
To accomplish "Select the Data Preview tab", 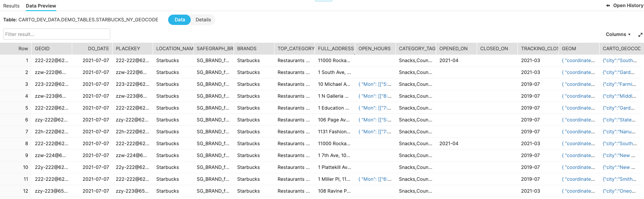I will [41, 6].
